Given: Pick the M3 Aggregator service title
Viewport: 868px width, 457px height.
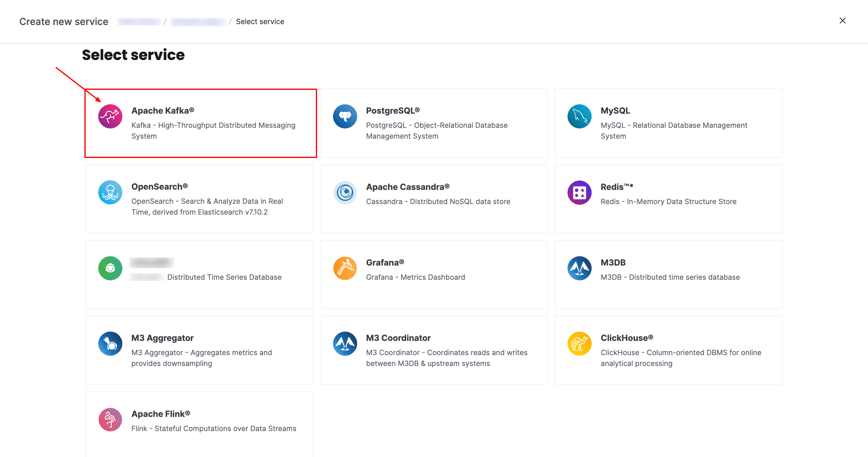Looking at the screenshot, I should pyautogui.click(x=162, y=338).
